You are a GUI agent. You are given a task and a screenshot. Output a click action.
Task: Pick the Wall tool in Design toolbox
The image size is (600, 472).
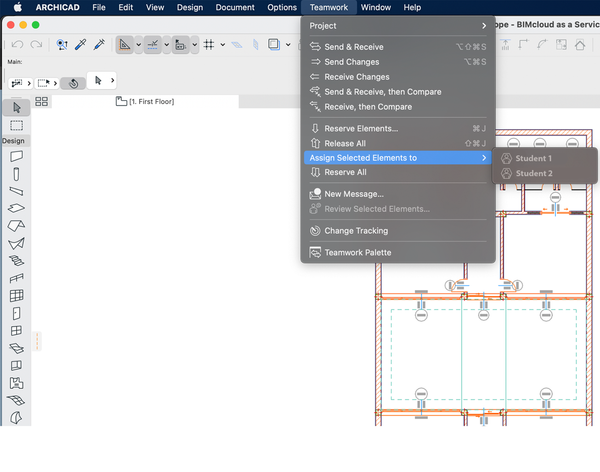click(16, 156)
